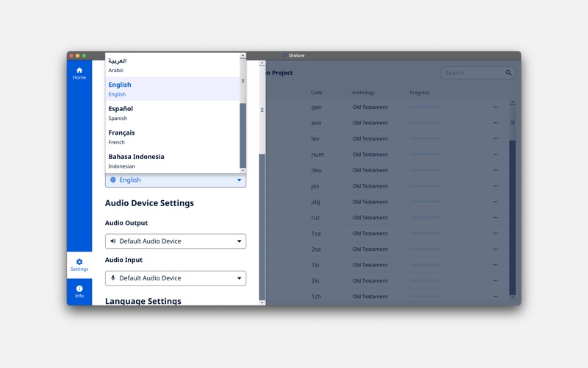
Task: Choose Français French language option
Action: click(x=173, y=137)
